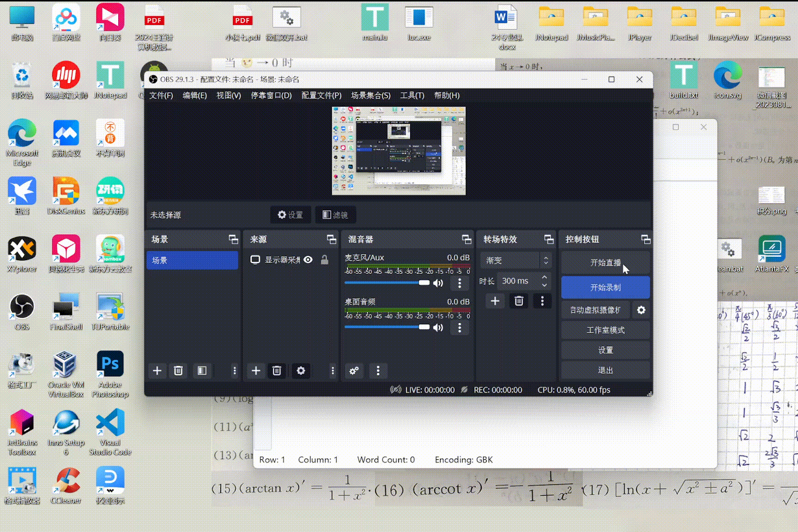
Task: Open 麦克风/Aux three-dot options menu
Action: (x=459, y=283)
